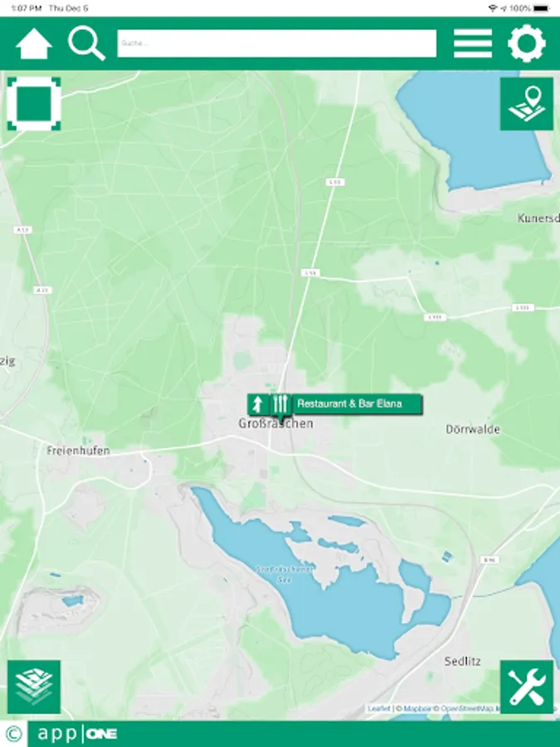Click the Großräschen town label on the map
Image resolution: width=560 pixels, height=747 pixels.
[275, 423]
